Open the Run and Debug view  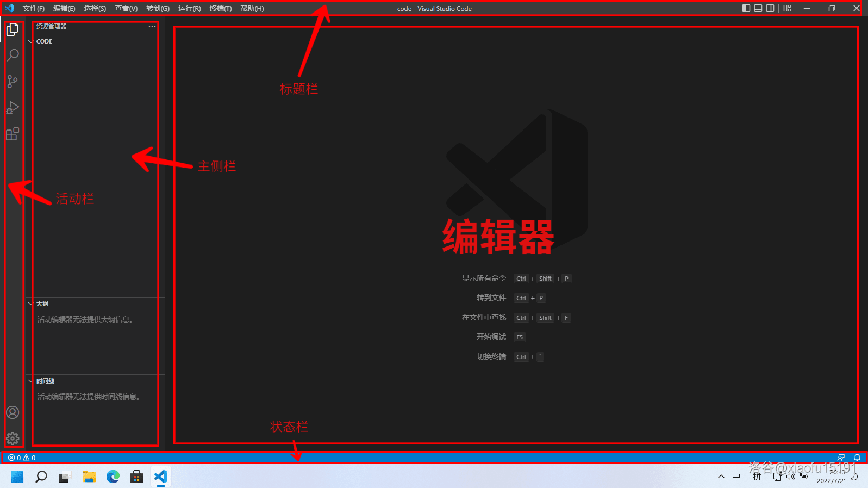[x=13, y=108]
